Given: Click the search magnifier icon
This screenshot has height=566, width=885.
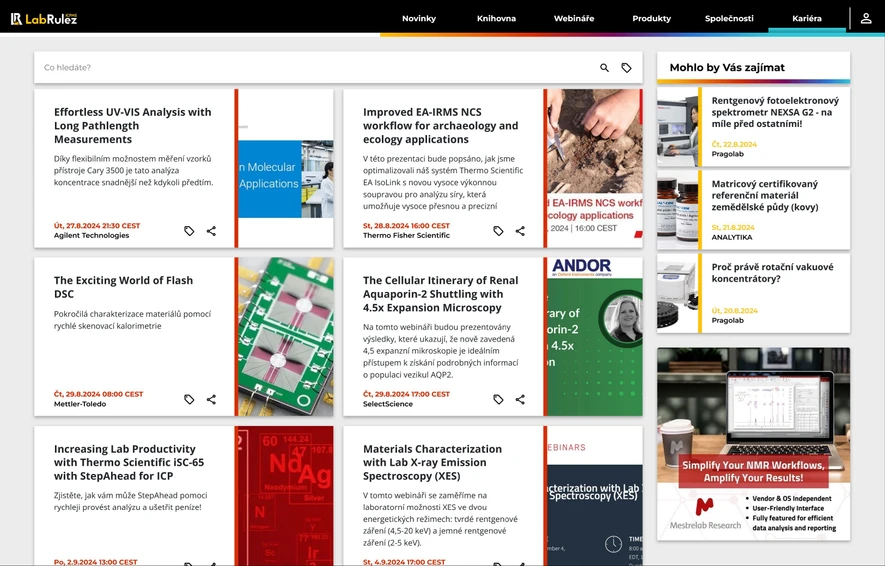Looking at the screenshot, I should coord(604,68).
